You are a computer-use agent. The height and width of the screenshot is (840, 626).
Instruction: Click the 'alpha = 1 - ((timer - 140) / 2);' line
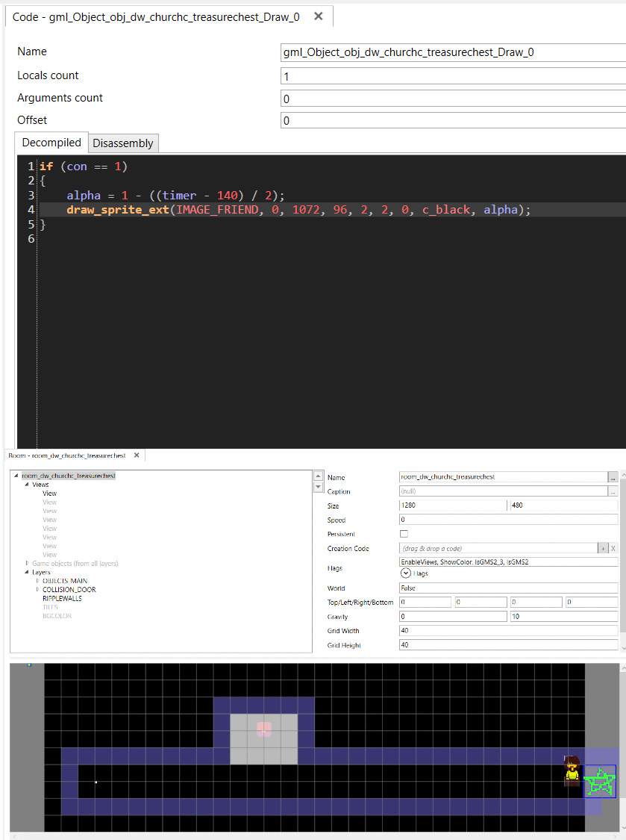175,196
